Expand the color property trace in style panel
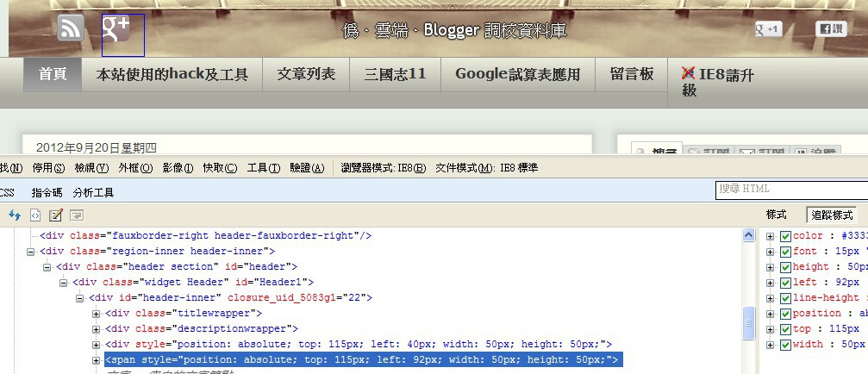 point(770,236)
